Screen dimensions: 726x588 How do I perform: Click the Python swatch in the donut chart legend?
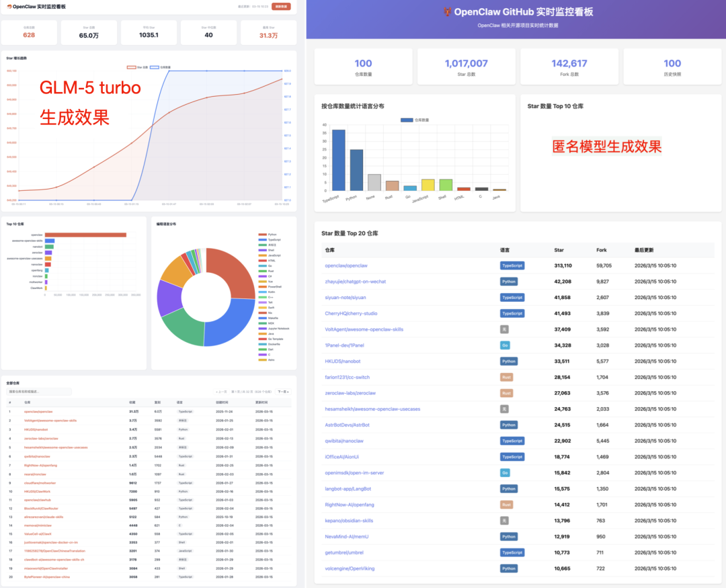[x=263, y=235]
